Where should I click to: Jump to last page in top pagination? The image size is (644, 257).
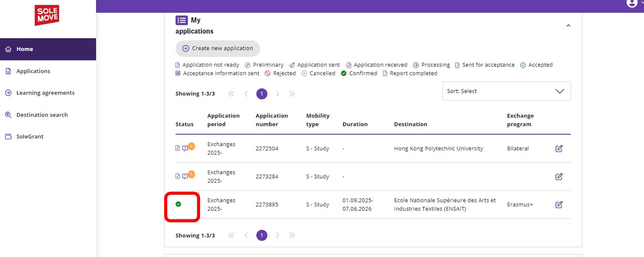[x=292, y=94]
